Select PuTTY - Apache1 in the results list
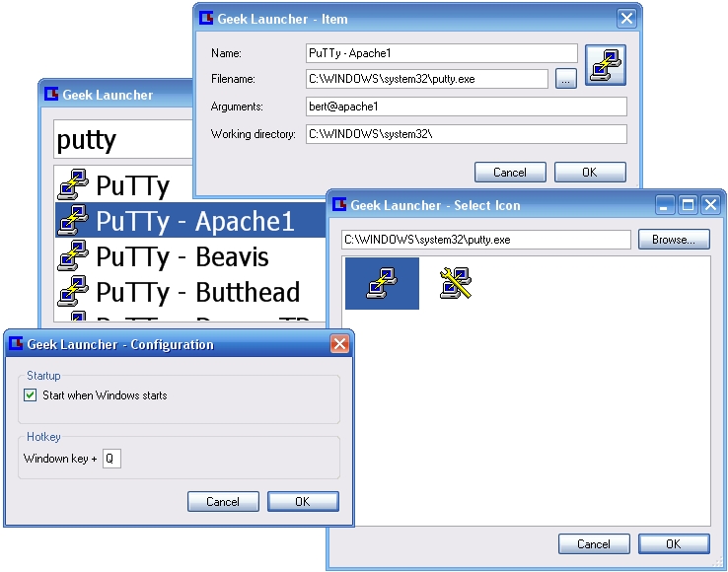The width and height of the screenshot is (728, 572). point(190,220)
